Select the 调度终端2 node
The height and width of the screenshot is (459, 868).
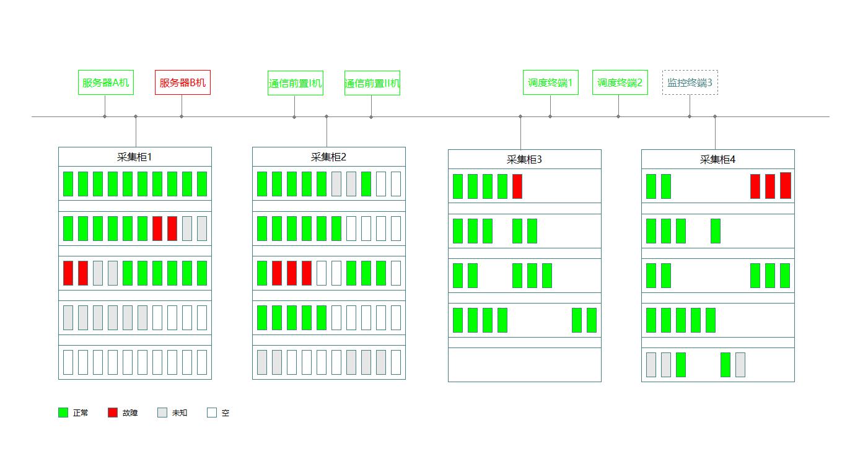pyautogui.click(x=620, y=82)
